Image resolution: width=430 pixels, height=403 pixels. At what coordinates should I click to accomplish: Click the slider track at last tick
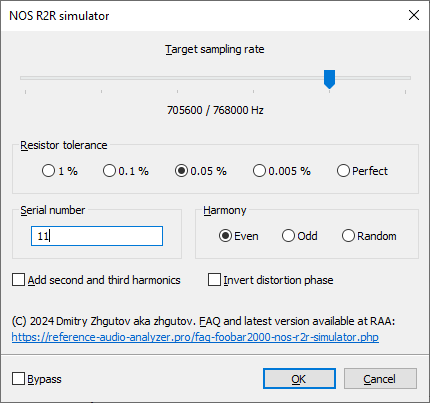point(405,78)
